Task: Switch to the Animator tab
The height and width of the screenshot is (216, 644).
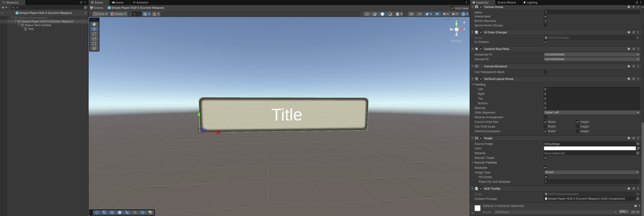Action: tap(140, 3)
